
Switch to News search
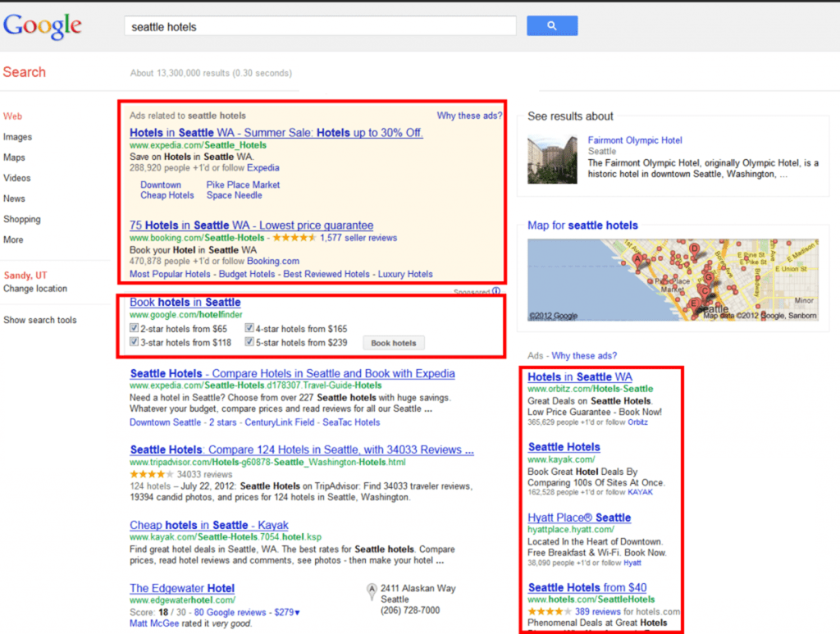[15, 198]
